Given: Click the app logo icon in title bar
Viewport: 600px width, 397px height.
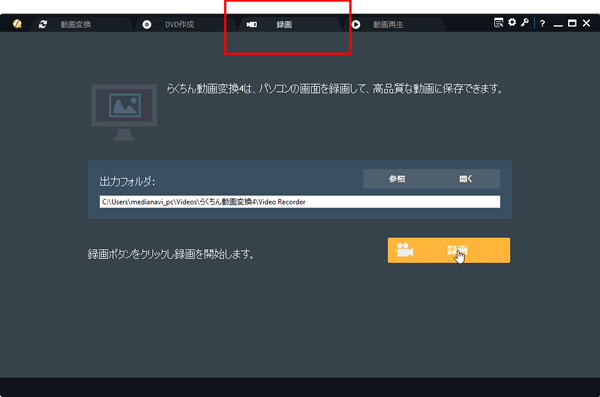Looking at the screenshot, I should pyautogui.click(x=17, y=24).
